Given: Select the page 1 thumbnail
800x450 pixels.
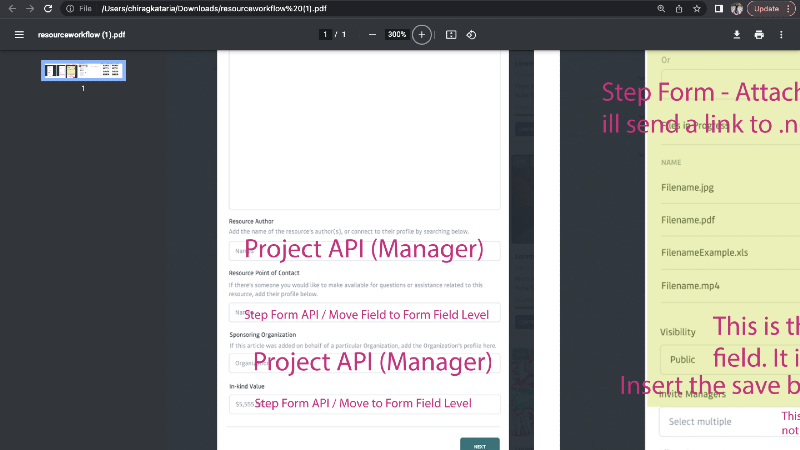Looking at the screenshot, I should (83, 71).
